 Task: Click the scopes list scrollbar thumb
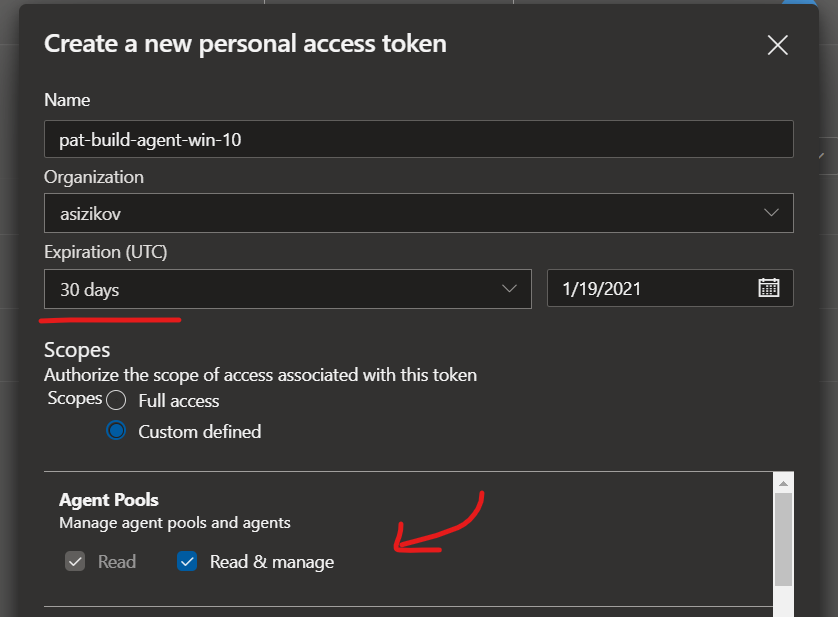point(783,538)
